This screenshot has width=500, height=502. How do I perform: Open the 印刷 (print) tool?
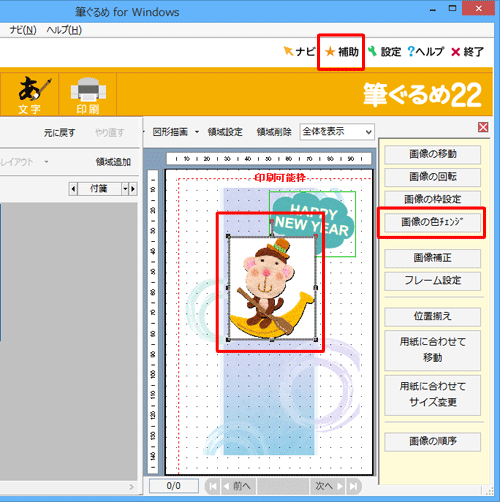88,95
